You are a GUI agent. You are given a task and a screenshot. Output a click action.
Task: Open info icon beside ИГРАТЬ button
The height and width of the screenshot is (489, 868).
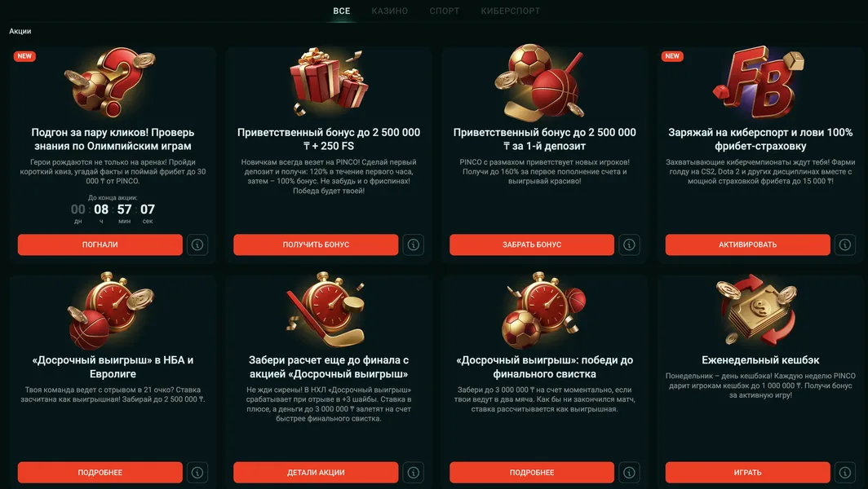pos(845,473)
